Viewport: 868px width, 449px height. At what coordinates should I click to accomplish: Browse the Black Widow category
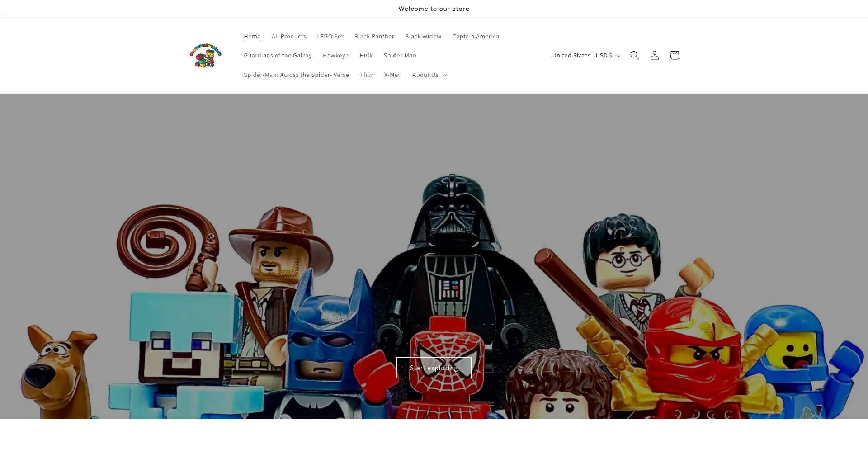[x=423, y=36]
